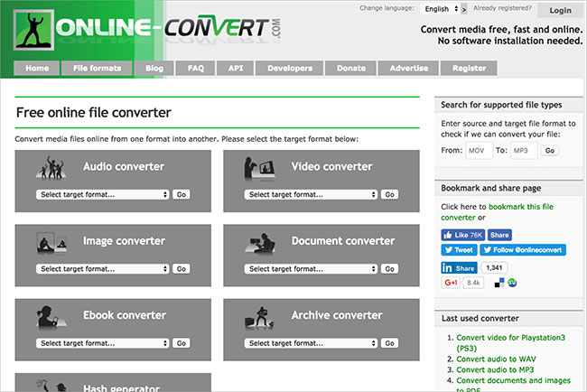Click Go next to Image converter dropdown
The height and width of the screenshot is (392, 587).
click(182, 269)
